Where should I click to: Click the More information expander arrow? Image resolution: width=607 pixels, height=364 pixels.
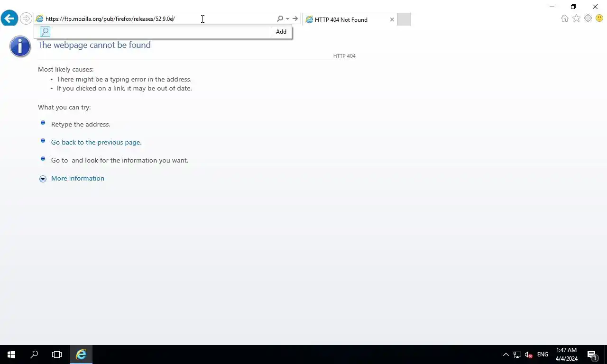(43, 179)
